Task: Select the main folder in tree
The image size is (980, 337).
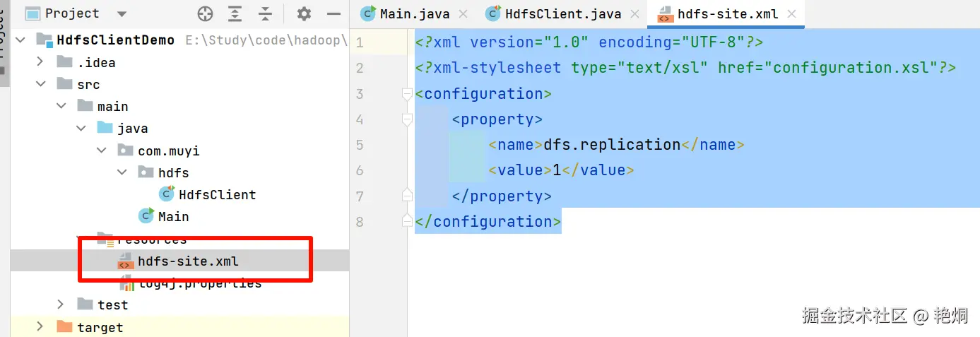Action: point(113,106)
